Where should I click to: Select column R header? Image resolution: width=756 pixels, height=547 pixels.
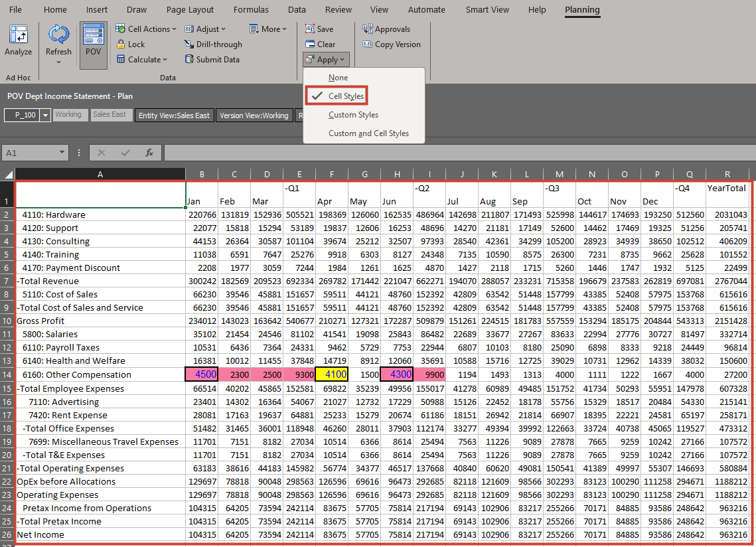pos(727,174)
